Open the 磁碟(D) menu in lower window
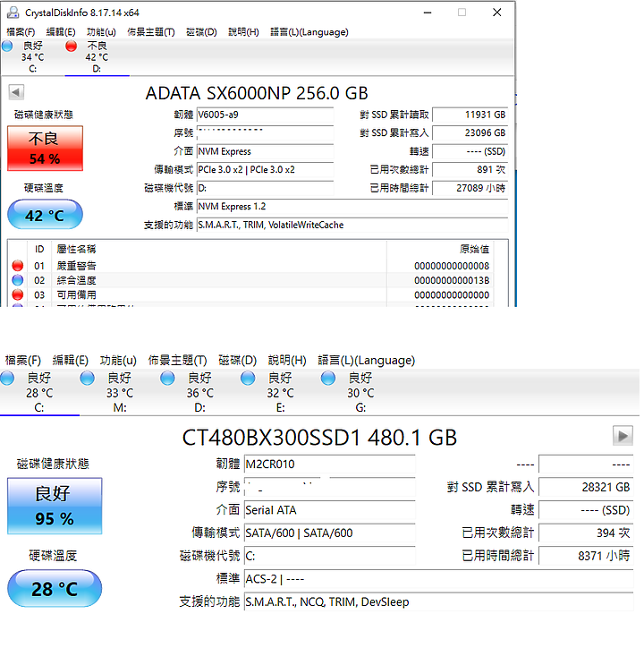Viewport: 644px width, 648px height. [x=238, y=360]
